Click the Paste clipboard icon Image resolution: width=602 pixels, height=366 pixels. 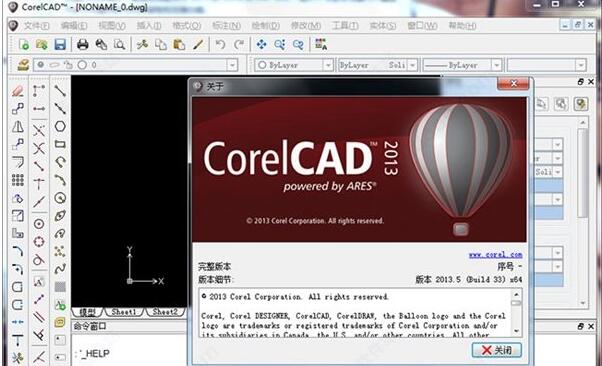pos(179,45)
